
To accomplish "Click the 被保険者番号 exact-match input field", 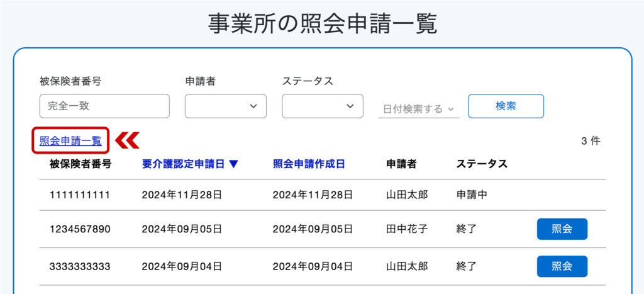I will pyautogui.click(x=104, y=106).
